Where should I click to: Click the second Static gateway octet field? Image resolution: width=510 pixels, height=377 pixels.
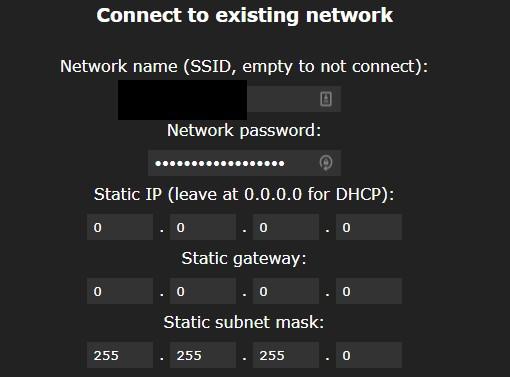(203, 291)
